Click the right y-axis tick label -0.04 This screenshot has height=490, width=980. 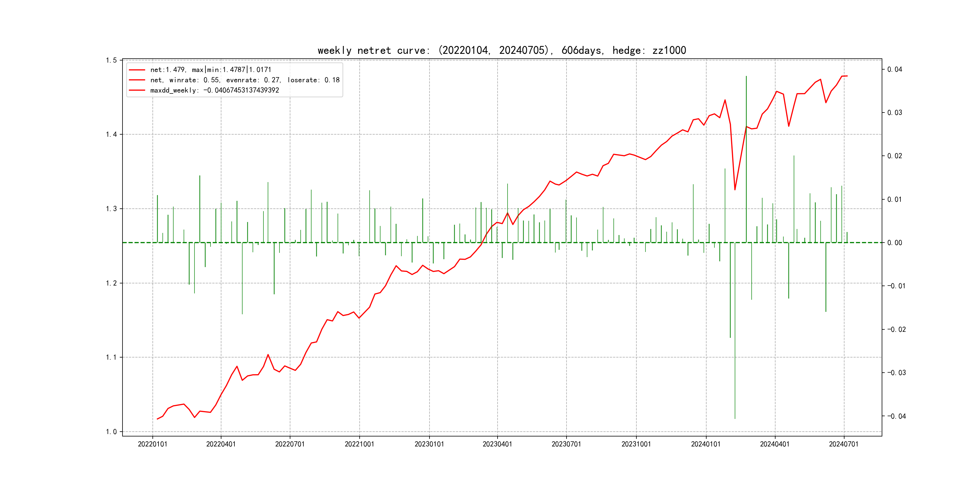click(x=896, y=416)
